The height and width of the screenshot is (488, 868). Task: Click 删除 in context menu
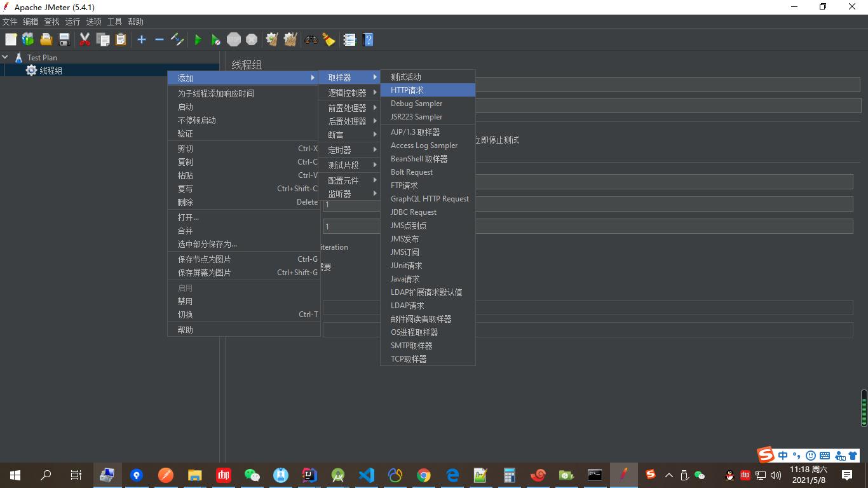(243, 202)
